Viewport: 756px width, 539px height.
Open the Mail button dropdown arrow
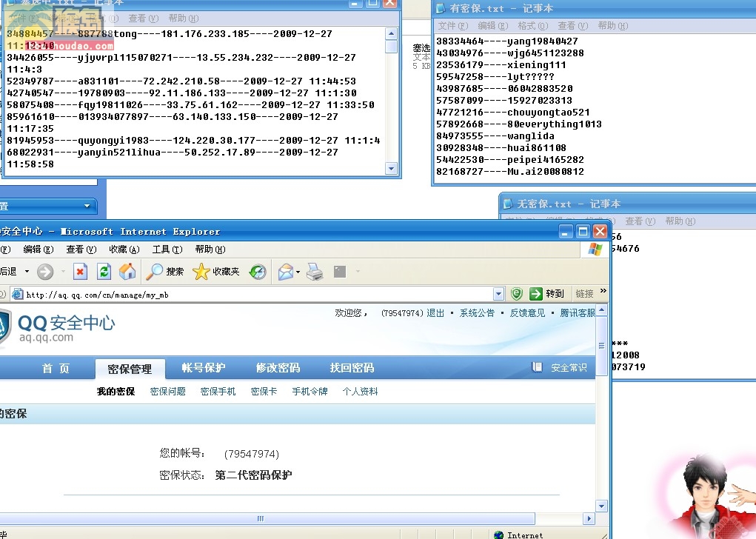pyautogui.click(x=298, y=272)
